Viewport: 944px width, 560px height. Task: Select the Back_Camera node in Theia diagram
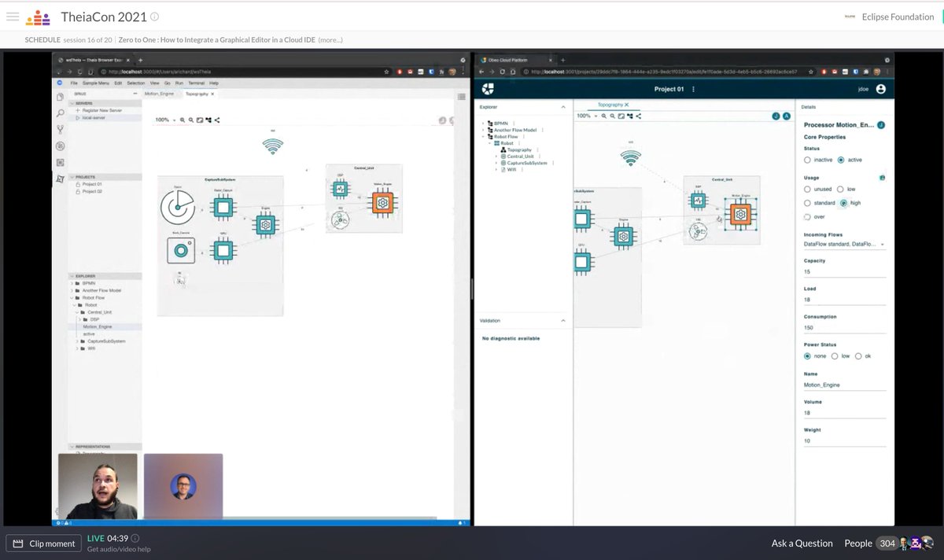180,250
